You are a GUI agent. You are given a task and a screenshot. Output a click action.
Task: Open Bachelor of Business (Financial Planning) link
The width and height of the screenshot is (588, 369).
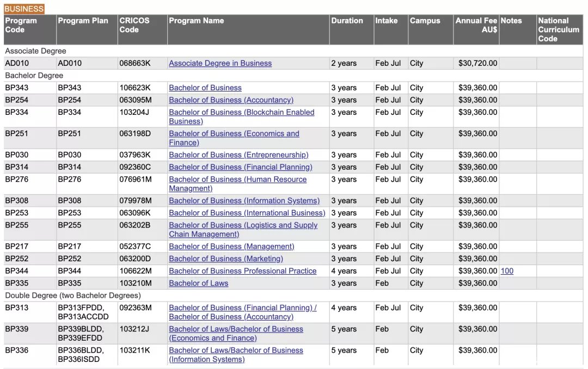click(x=241, y=167)
